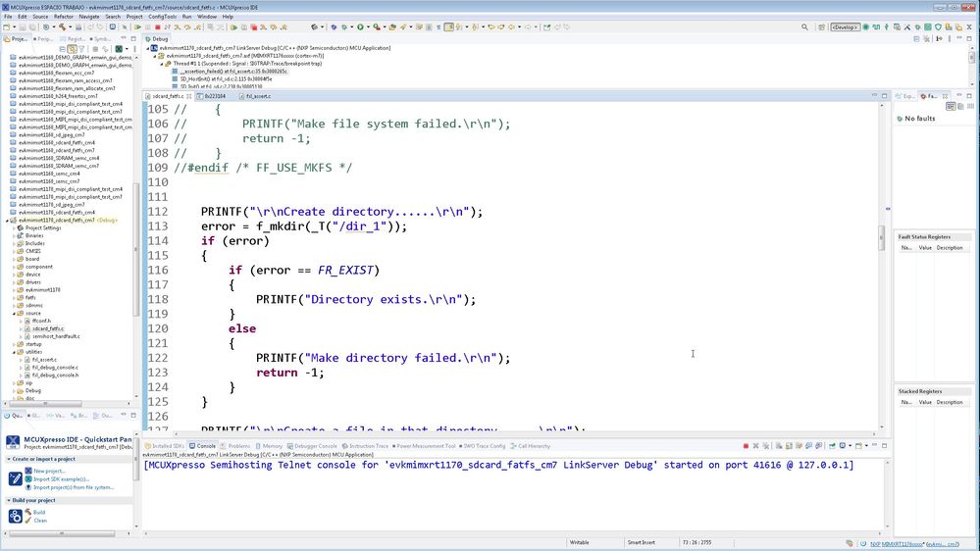Screen dimensions: 980x551
Task: Expand the CMSIS folder node
Action: pyautogui.click(x=14, y=251)
